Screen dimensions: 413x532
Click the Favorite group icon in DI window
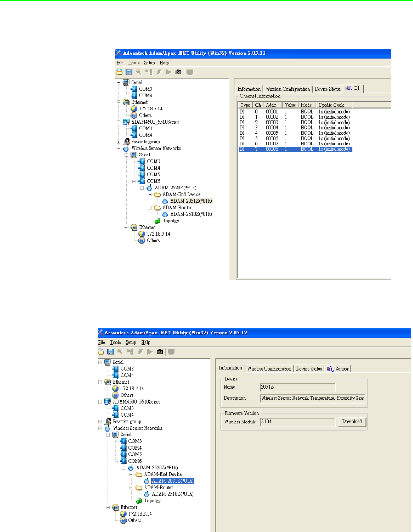(x=126, y=142)
